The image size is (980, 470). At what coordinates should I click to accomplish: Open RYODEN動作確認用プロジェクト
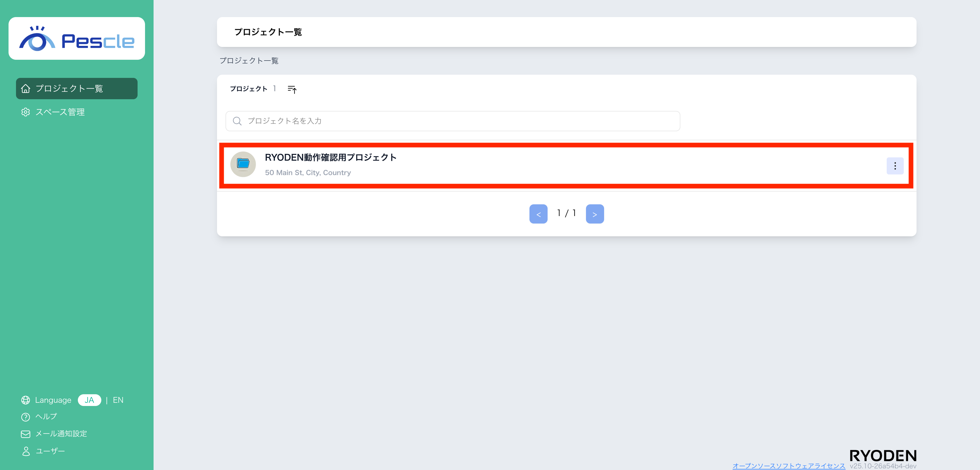coord(331,158)
